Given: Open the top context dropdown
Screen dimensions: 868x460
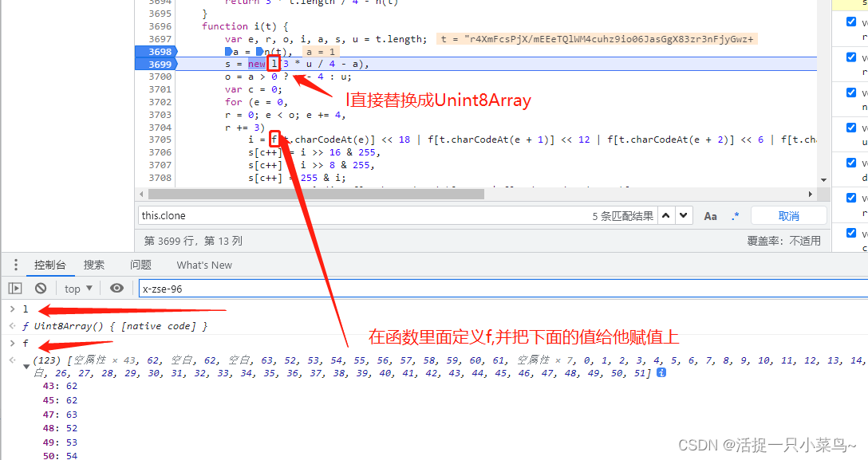Looking at the screenshot, I should [x=78, y=289].
